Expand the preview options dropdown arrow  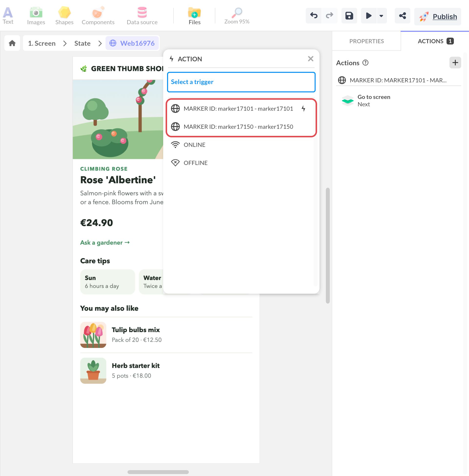pyautogui.click(x=381, y=16)
